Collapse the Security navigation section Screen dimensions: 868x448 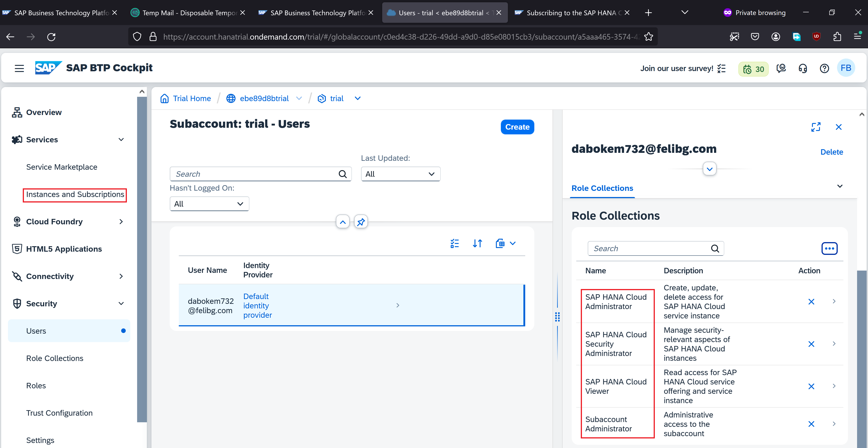121,304
